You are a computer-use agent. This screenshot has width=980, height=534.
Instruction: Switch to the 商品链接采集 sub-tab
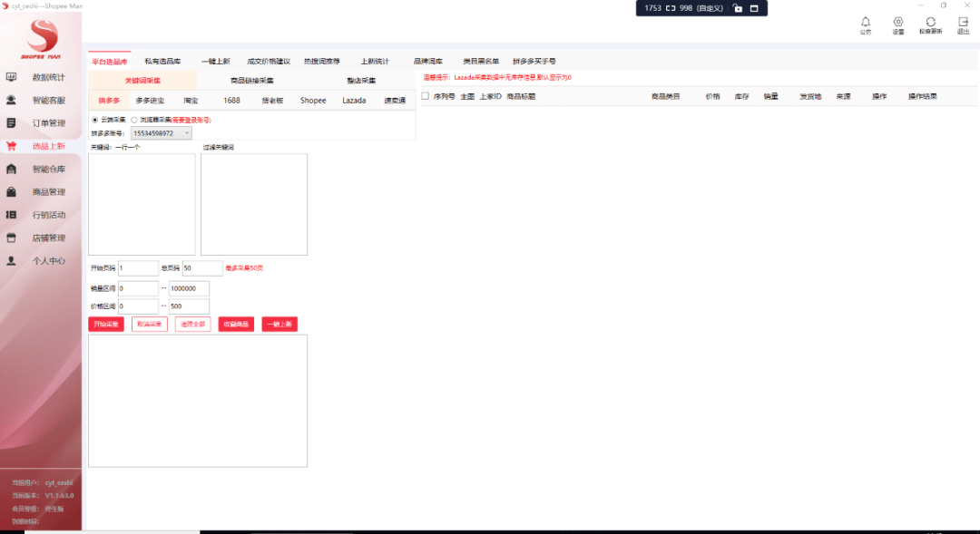[252, 81]
